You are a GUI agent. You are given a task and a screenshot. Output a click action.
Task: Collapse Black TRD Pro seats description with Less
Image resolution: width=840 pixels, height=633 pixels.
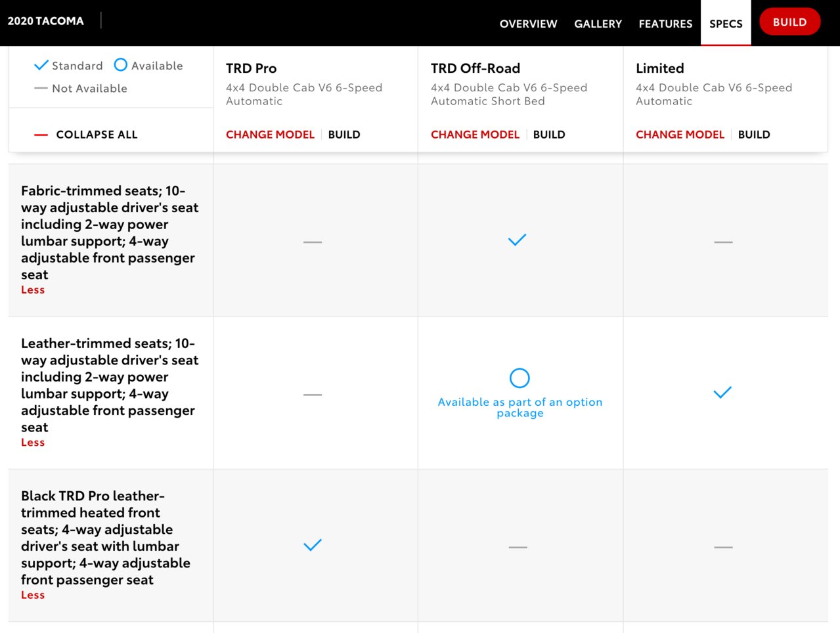33,595
